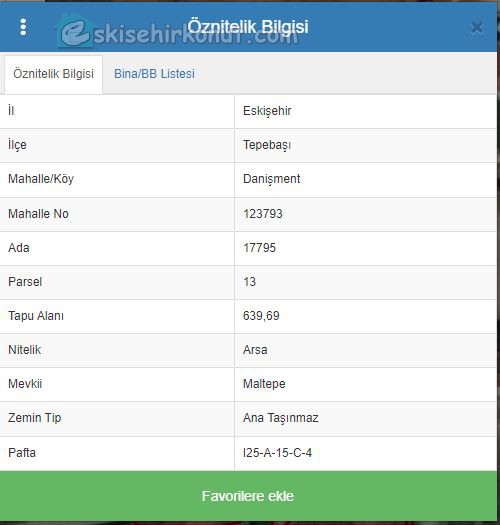Click the Parsel value 13
Screen dimensions: 500x525
coord(249,282)
